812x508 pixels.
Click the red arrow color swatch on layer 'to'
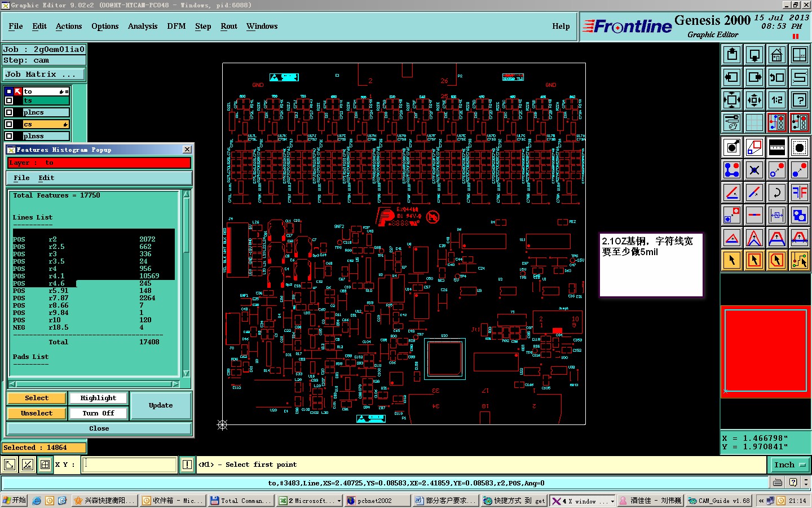click(x=19, y=91)
